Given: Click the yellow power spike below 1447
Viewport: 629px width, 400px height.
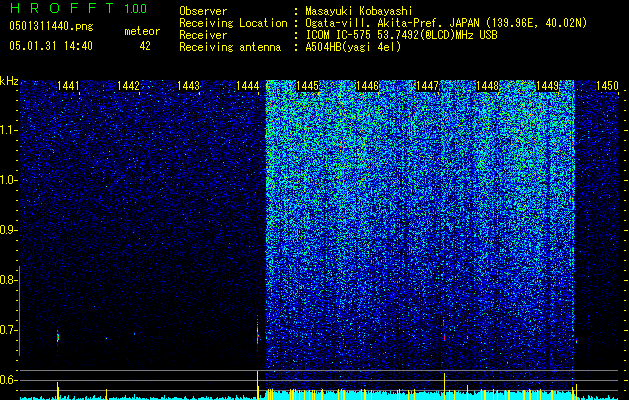Looking at the screenshot, I should click(444, 386).
